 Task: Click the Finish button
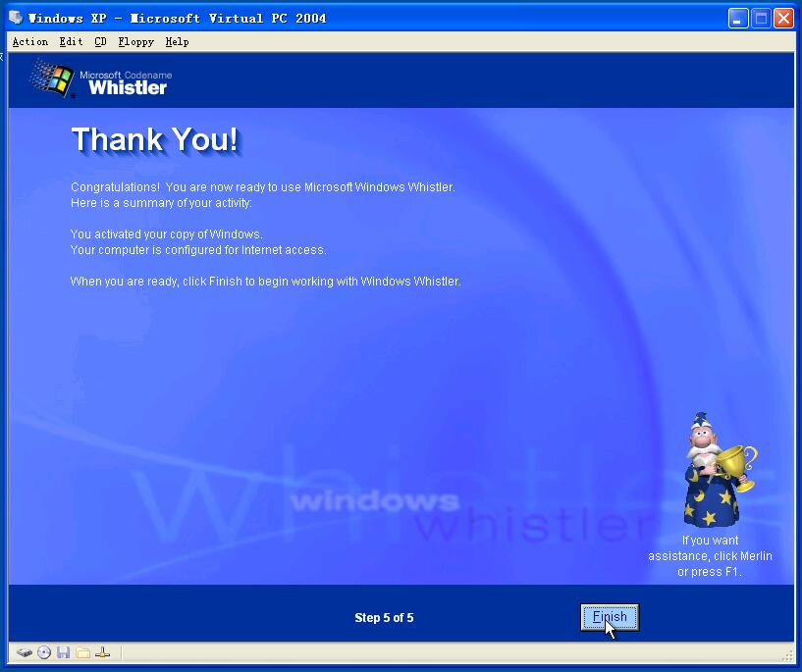click(610, 617)
